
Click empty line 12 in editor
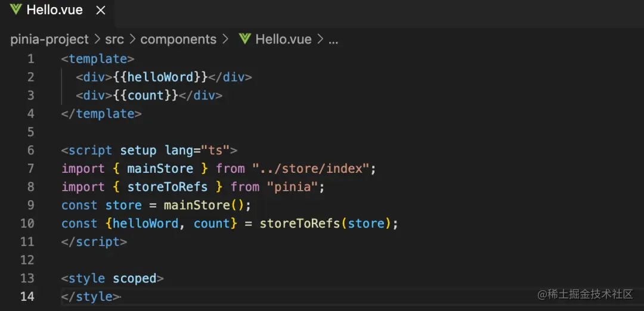pos(352,260)
